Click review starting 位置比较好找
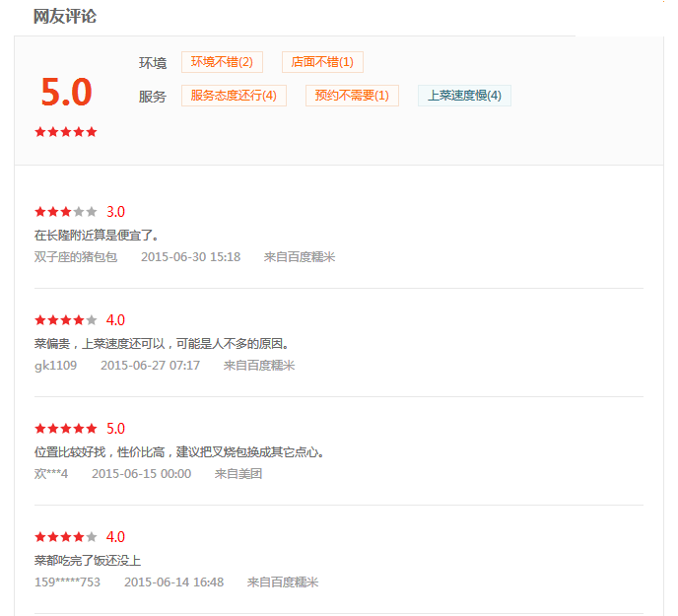 (x=179, y=452)
